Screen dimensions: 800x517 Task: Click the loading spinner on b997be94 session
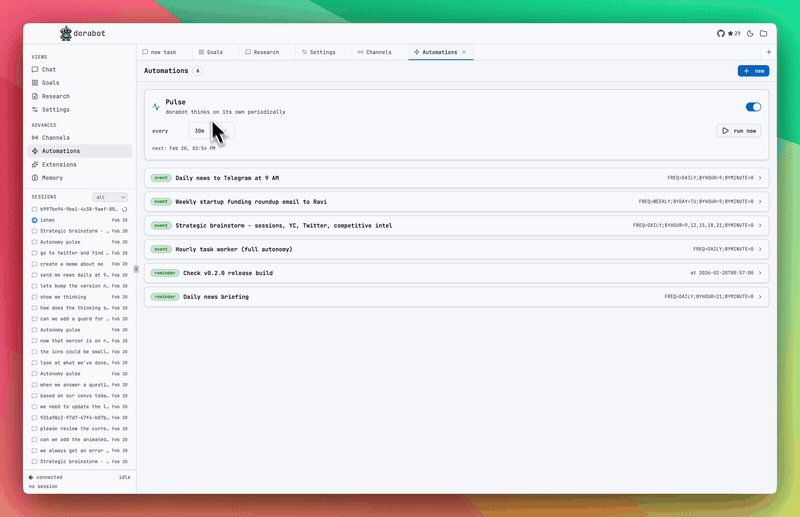[124, 209]
